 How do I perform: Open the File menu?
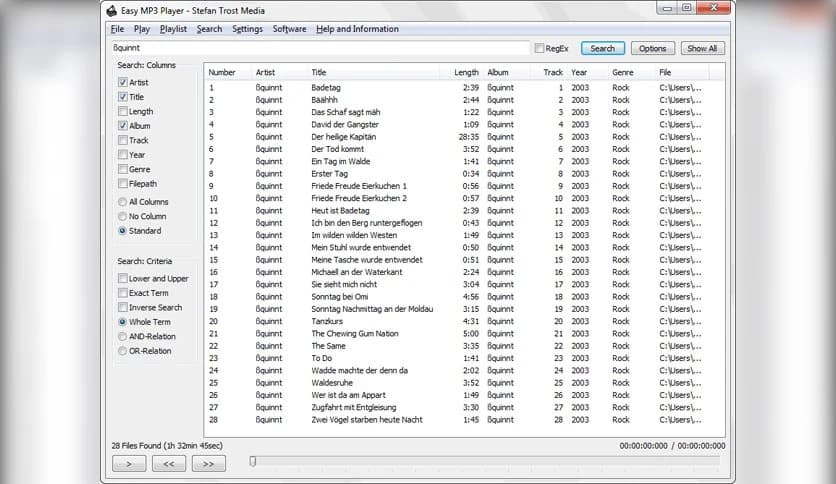click(117, 29)
